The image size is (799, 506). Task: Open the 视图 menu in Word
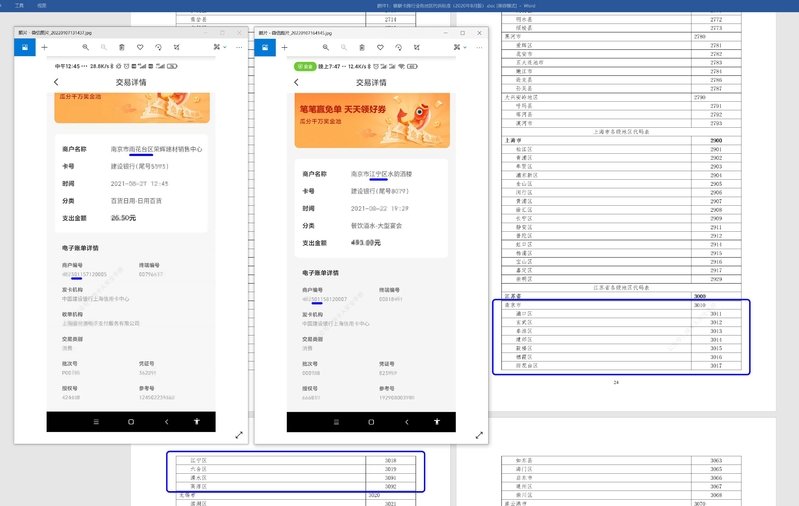[x=42, y=6]
